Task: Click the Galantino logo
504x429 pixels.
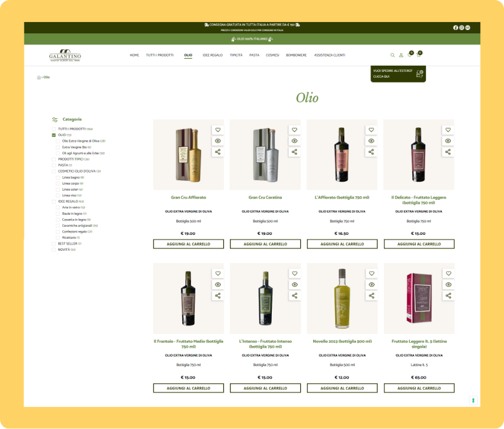Action: tap(65, 55)
